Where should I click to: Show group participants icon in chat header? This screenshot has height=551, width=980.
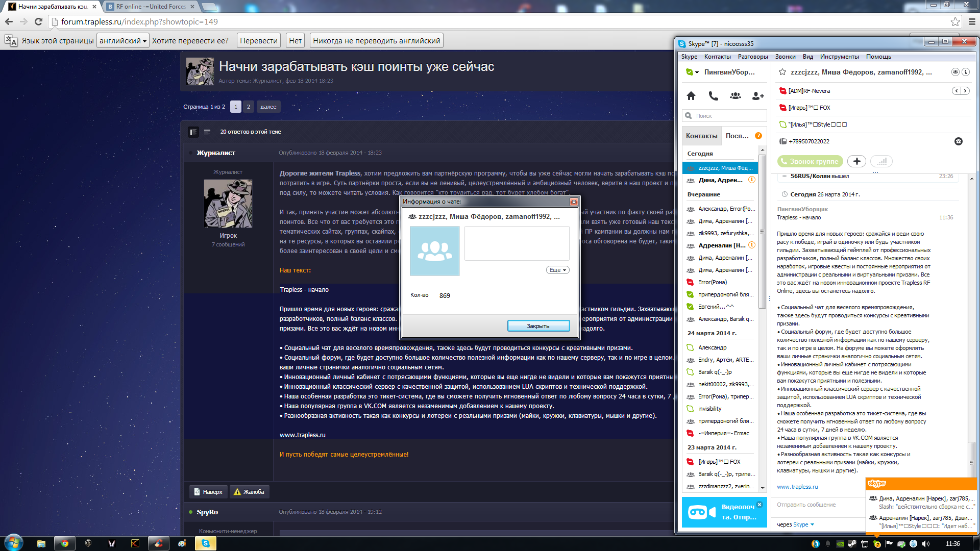pos(955,72)
